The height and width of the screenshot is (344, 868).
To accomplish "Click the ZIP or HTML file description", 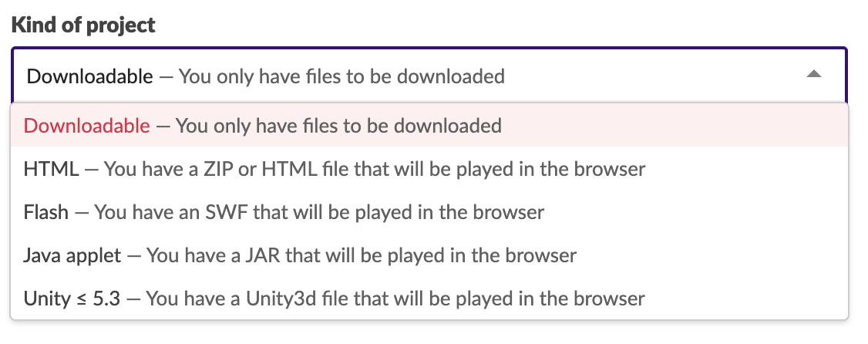I will coord(374,168).
